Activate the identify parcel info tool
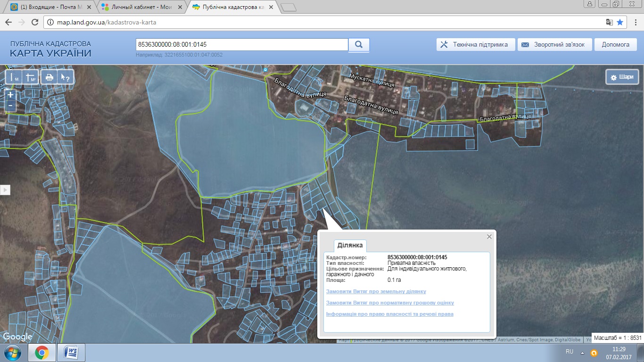Screen dimensions: 644x362 click(64, 77)
